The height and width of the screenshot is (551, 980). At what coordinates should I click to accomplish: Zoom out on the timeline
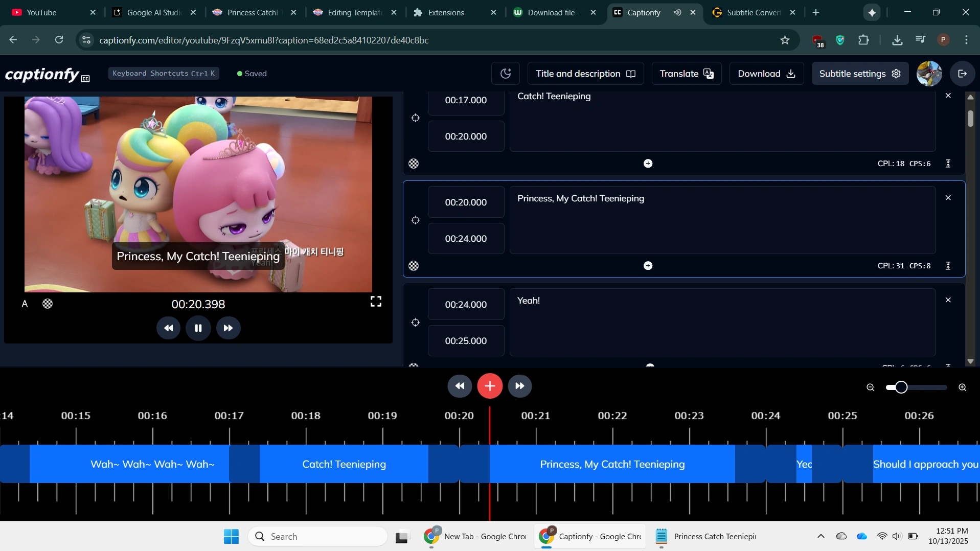[870, 387]
